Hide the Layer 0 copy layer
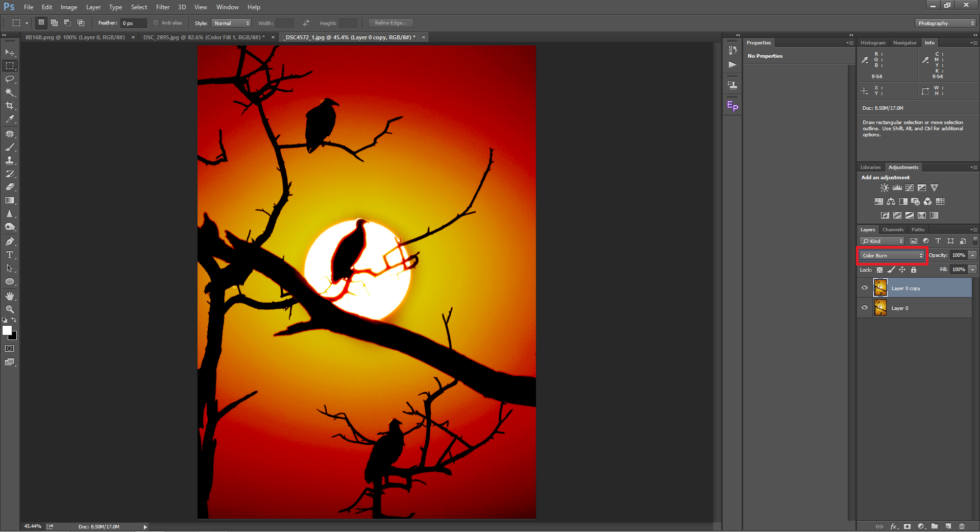 (x=865, y=288)
